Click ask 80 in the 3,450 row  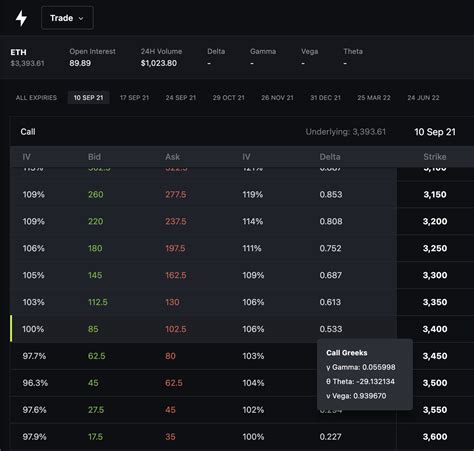170,356
